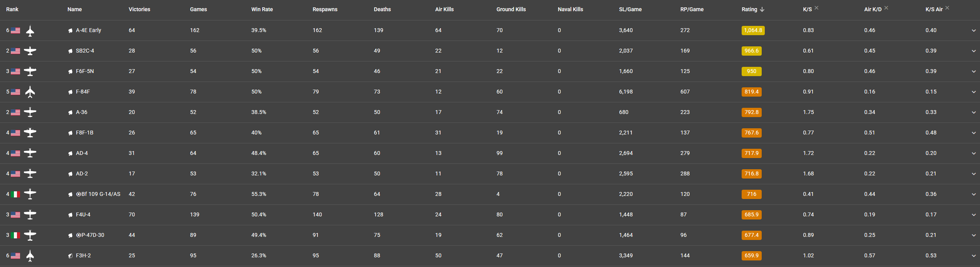Expand the A-36 row with chevron
980x267 pixels.
[973, 112]
